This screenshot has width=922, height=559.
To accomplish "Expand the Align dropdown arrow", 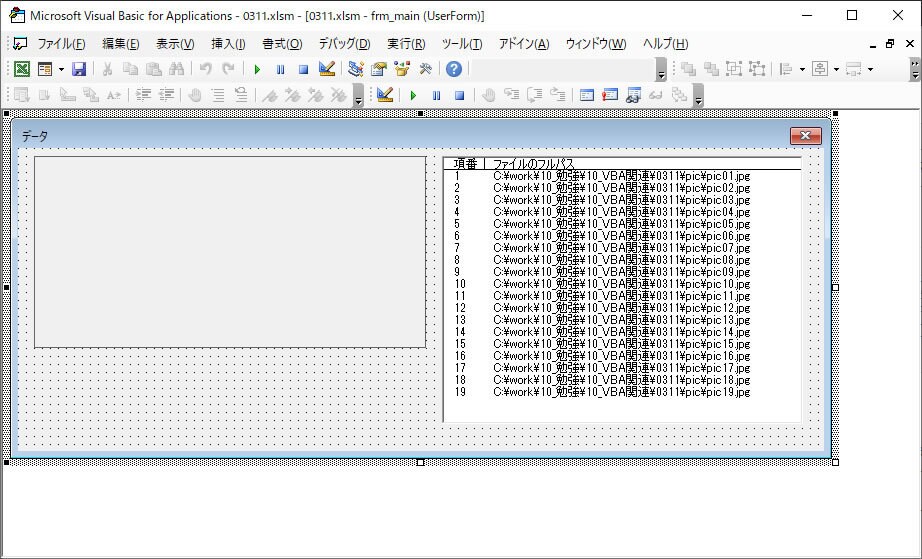I will point(802,69).
